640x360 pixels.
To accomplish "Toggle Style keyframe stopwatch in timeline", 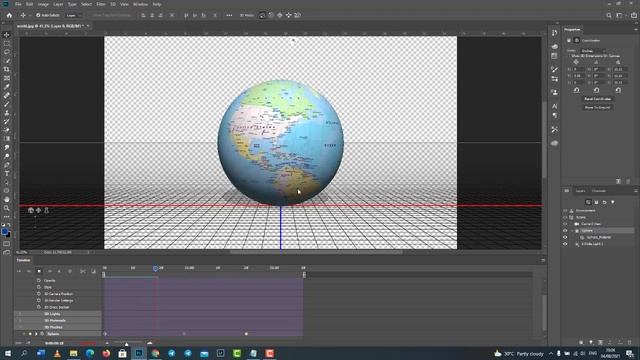I will pos(39,287).
